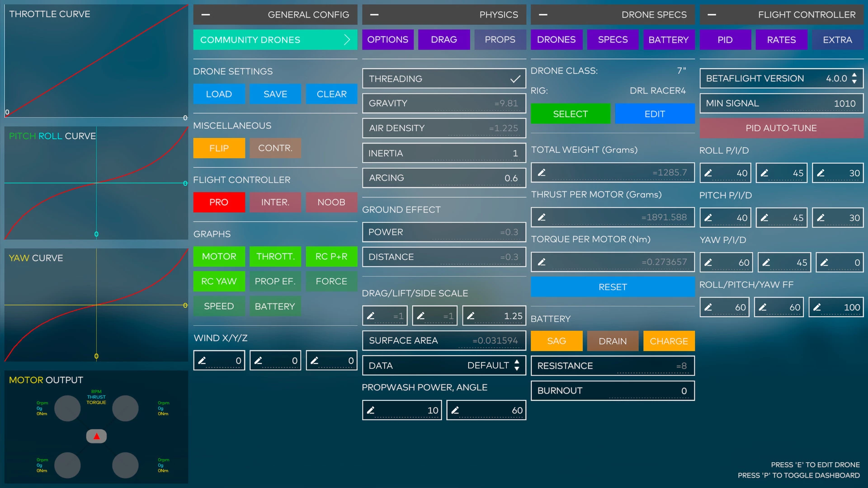The image size is (868, 488).
Task: Open the Drag tab in Physics
Action: (x=443, y=40)
